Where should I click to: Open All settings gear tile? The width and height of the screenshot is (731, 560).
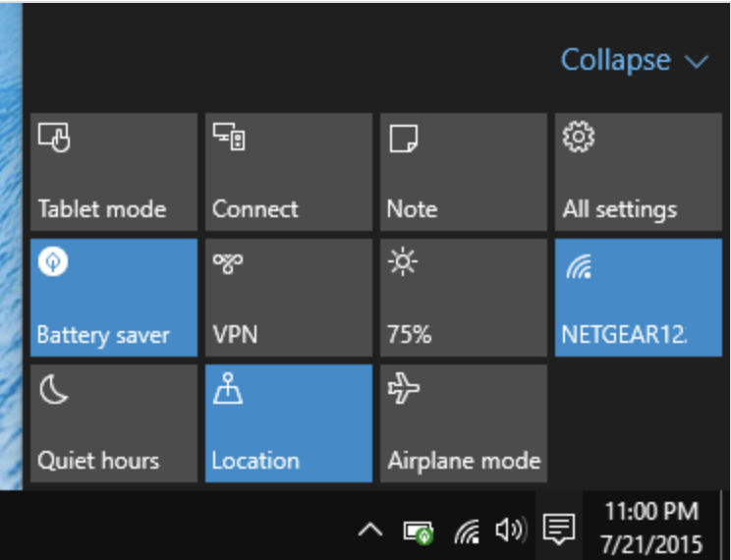(639, 172)
